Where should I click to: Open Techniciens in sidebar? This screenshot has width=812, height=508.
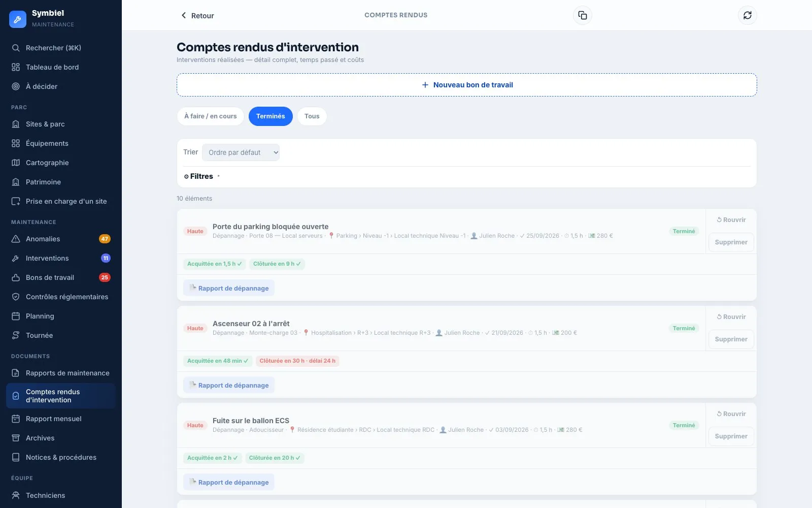pyautogui.click(x=61, y=495)
